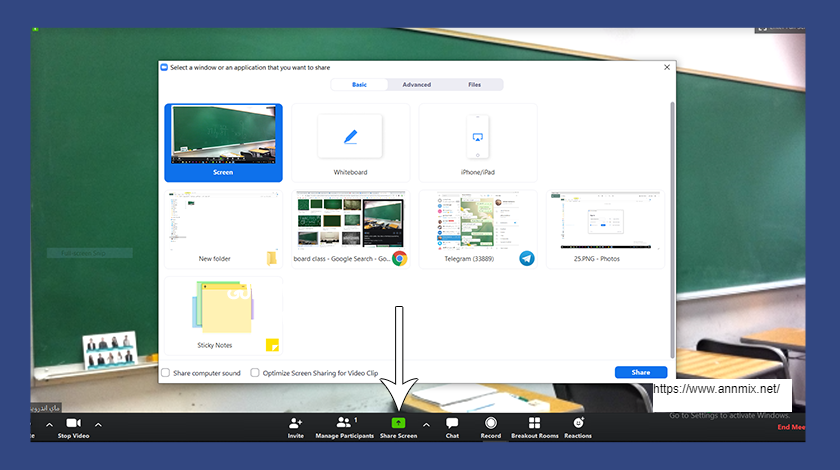
Task: Select the Whiteboard share option
Action: pos(350,143)
